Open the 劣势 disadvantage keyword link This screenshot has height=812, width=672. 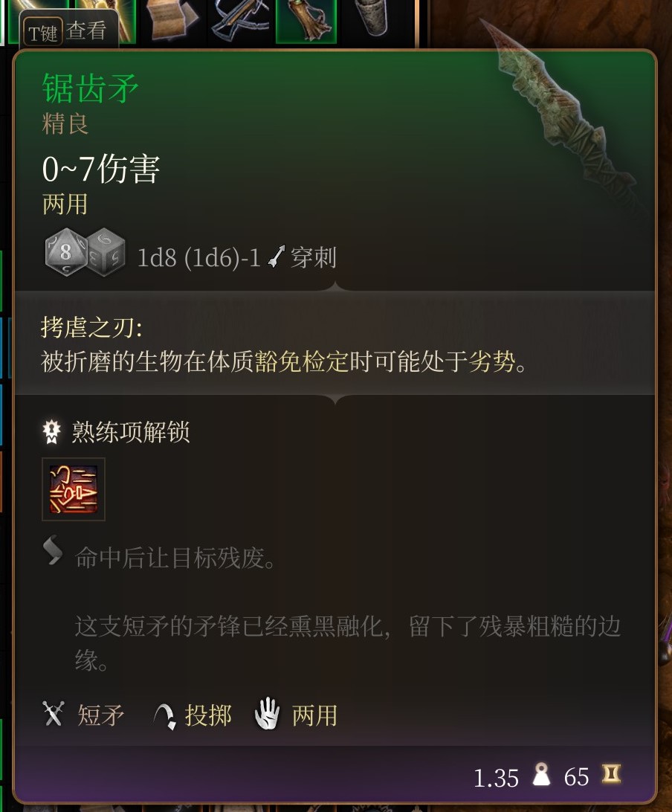coord(492,361)
